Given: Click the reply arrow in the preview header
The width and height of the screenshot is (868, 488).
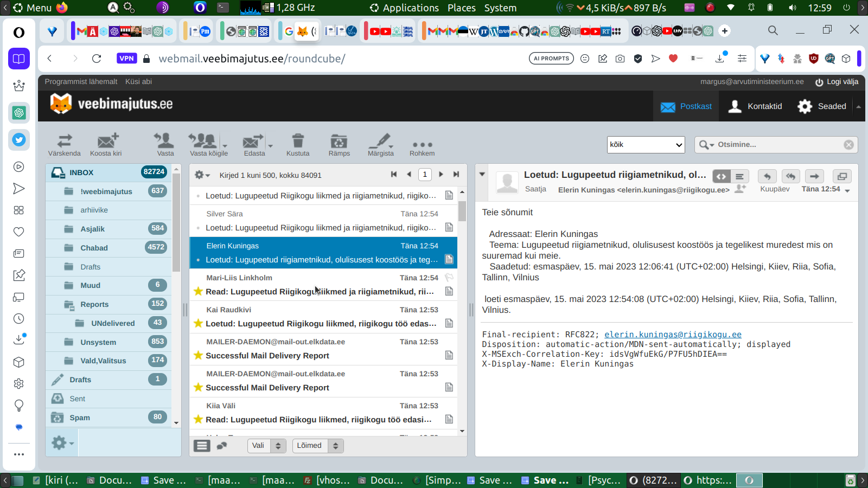Looking at the screenshot, I should click(x=767, y=176).
